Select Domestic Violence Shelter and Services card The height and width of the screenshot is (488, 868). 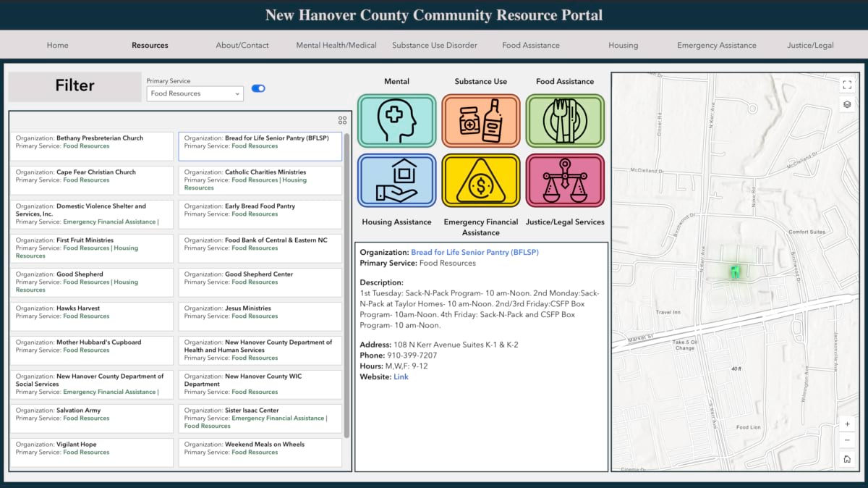[92, 214]
